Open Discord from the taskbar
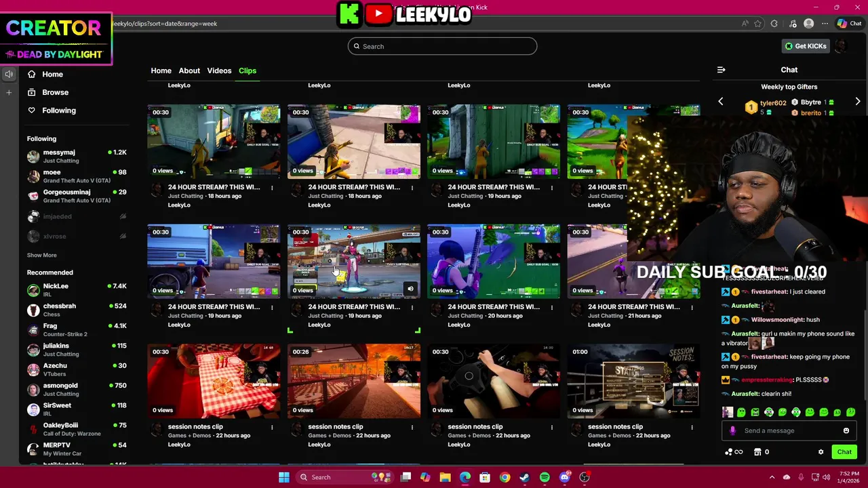Viewport: 868px width, 488px height. [565, 477]
